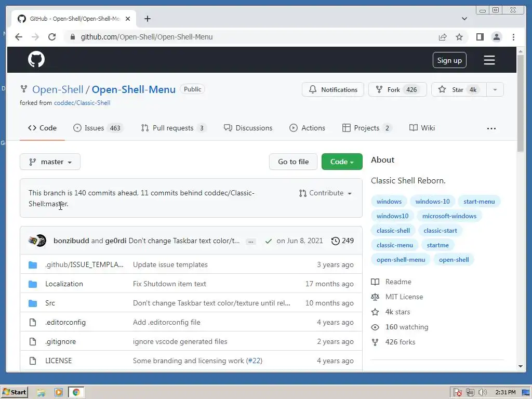Screen dimensions: 532x399
Task: Open the Src folder
Action: 50,303
